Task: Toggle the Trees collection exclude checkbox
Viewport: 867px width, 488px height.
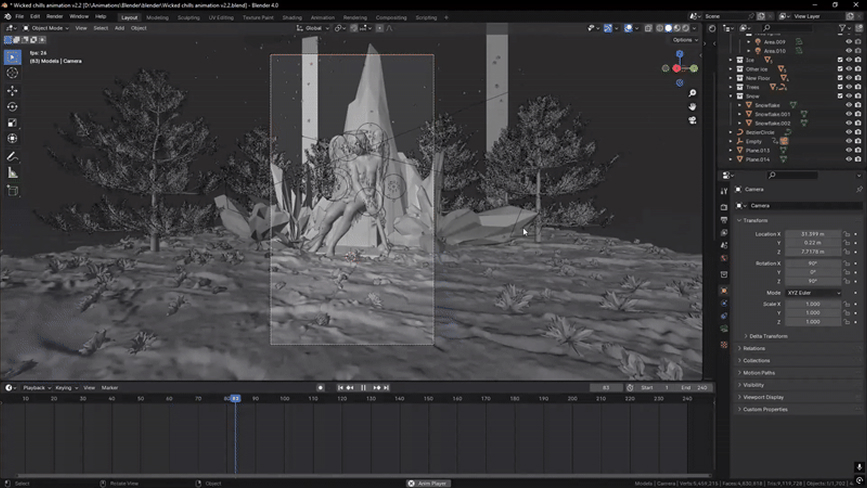Action: [840, 87]
